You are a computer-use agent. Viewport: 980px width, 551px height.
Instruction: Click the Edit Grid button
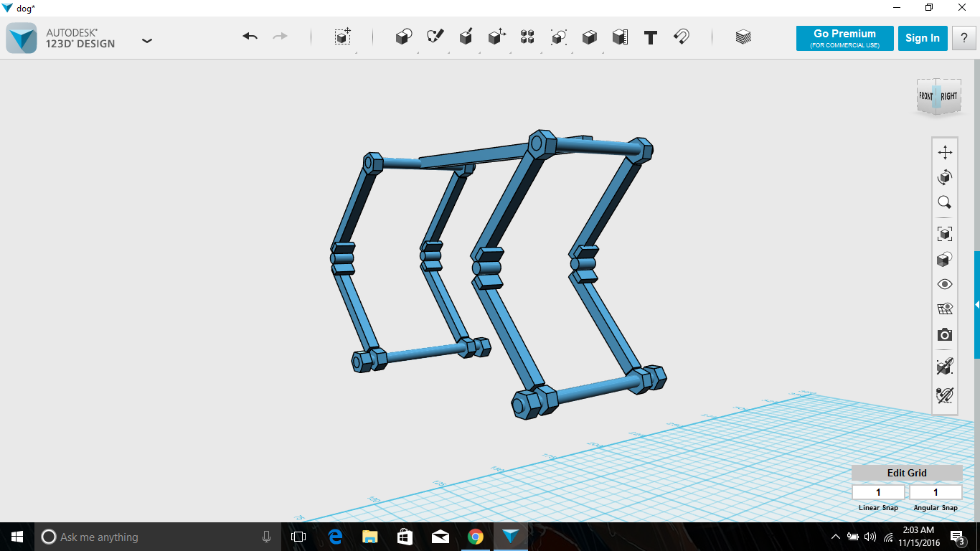pyautogui.click(x=907, y=473)
